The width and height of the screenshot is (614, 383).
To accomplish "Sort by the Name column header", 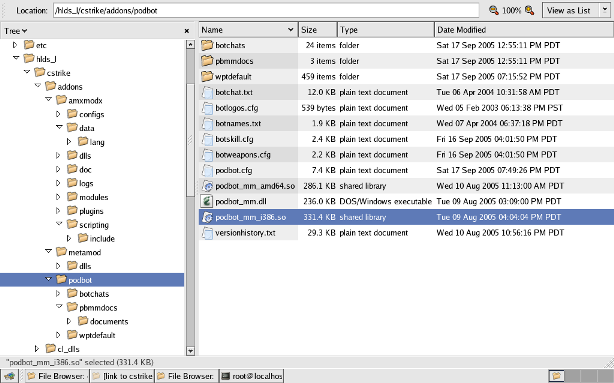I will 248,30.
